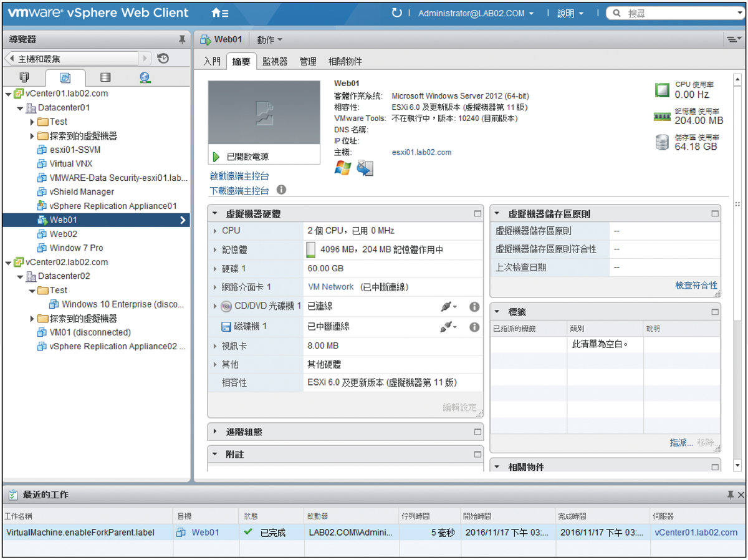
Task: Expand the 硬碟 1 hard disk row
Action: [x=215, y=268]
